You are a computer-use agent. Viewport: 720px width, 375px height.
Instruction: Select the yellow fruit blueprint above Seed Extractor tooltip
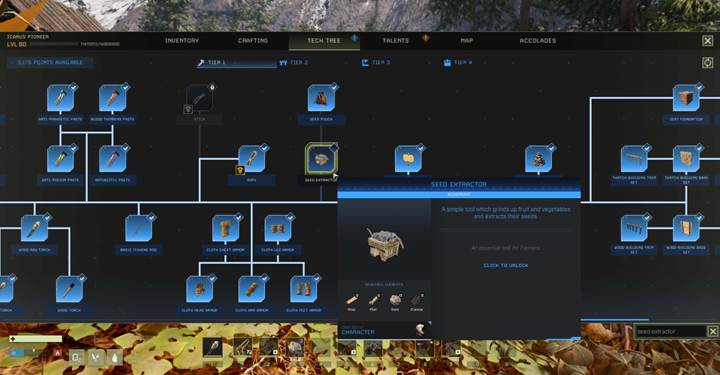408,159
